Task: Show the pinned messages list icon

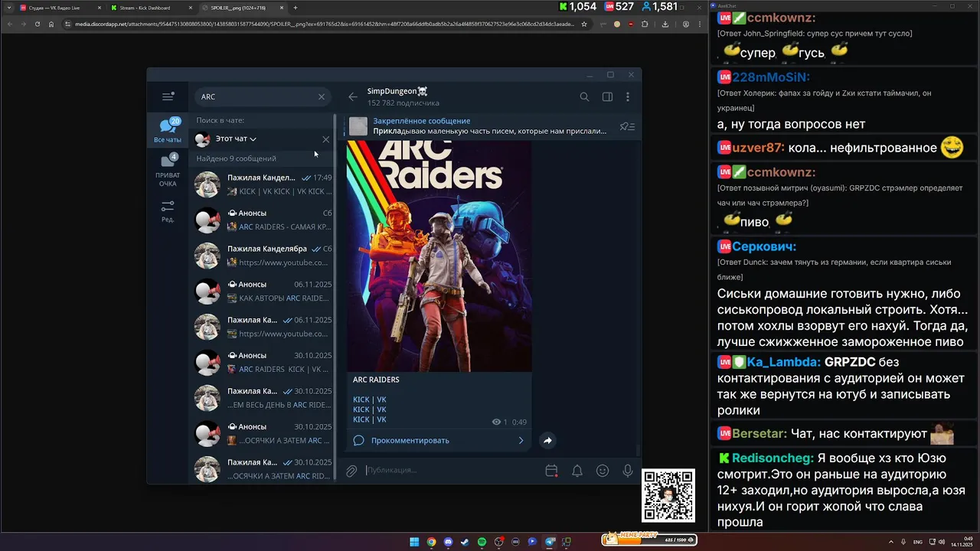Action: click(627, 126)
